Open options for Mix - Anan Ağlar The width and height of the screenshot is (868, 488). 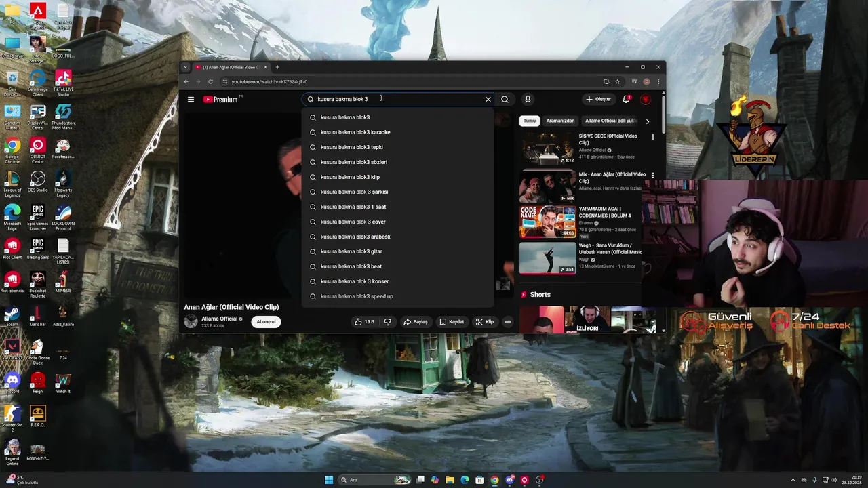pyautogui.click(x=653, y=175)
